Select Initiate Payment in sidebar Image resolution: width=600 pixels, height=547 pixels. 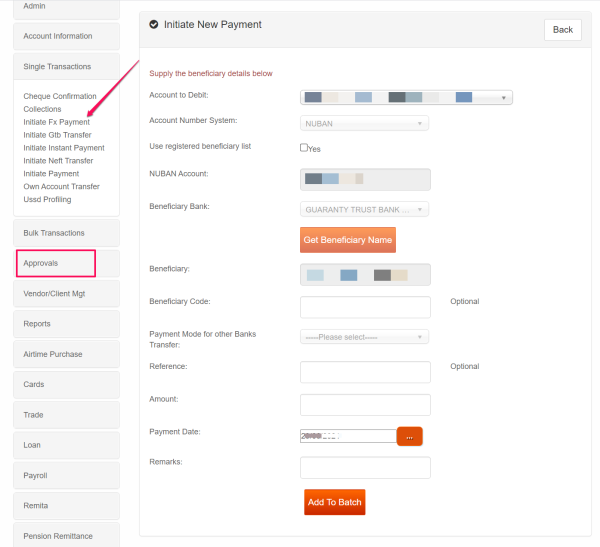51,174
